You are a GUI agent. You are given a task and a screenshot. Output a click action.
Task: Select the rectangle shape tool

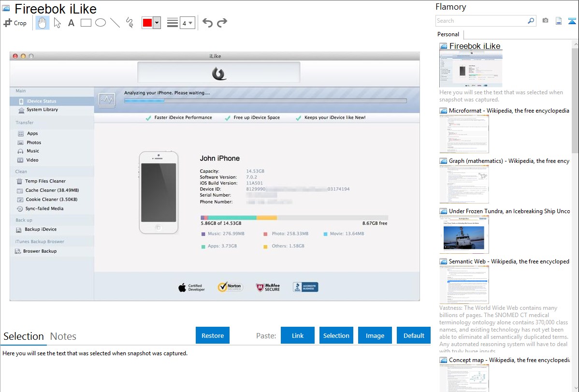coord(86,23)
